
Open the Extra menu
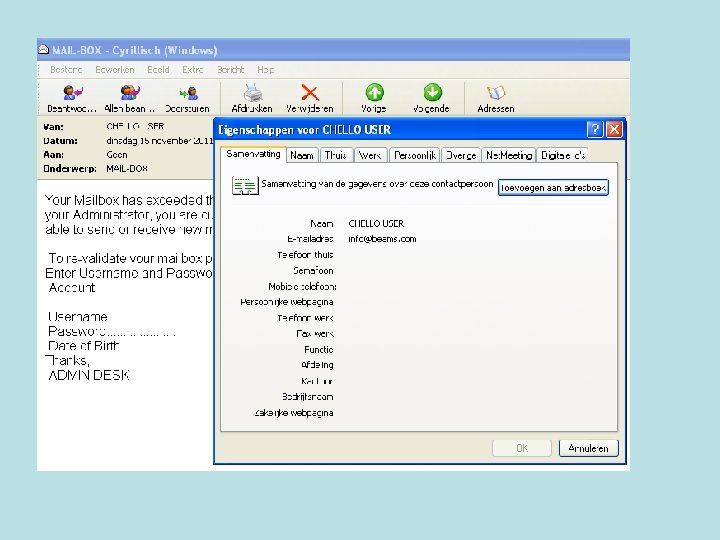[x=193, y=70]
